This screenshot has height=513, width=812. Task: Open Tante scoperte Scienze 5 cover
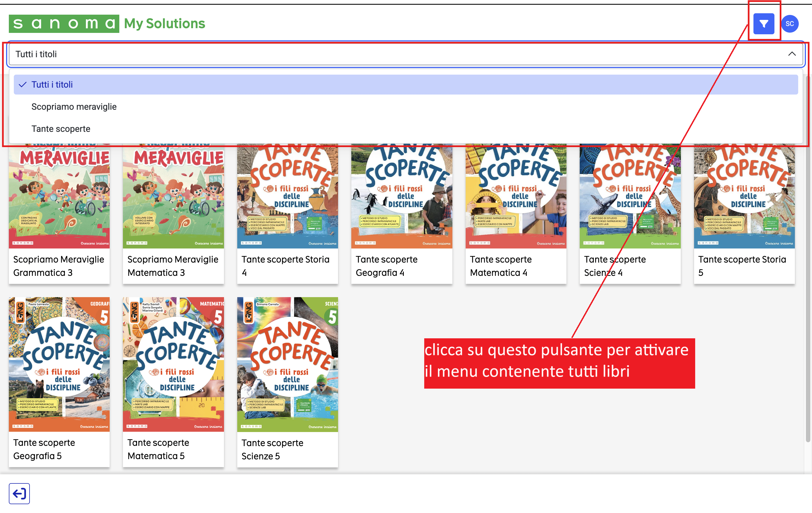click(x=287, y=364)
